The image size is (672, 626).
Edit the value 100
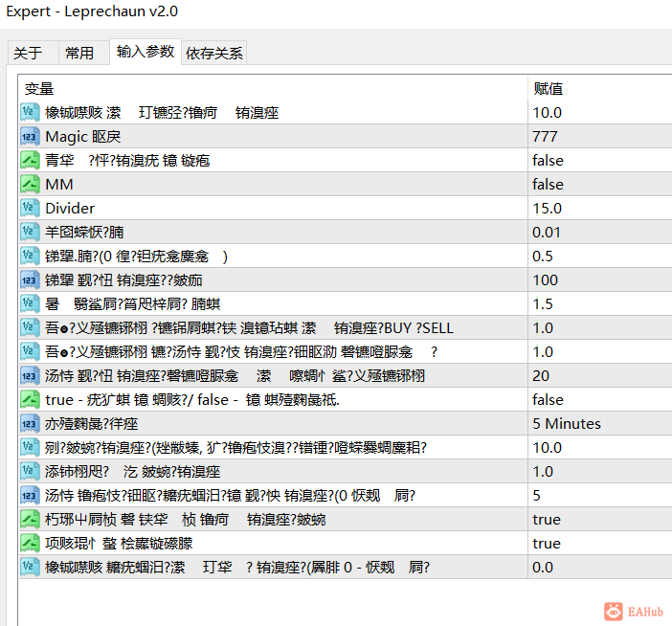[545, 280]
